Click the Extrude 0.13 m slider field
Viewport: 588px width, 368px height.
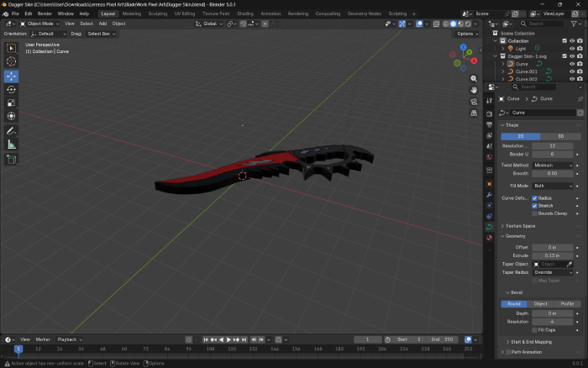coord(553,256)
